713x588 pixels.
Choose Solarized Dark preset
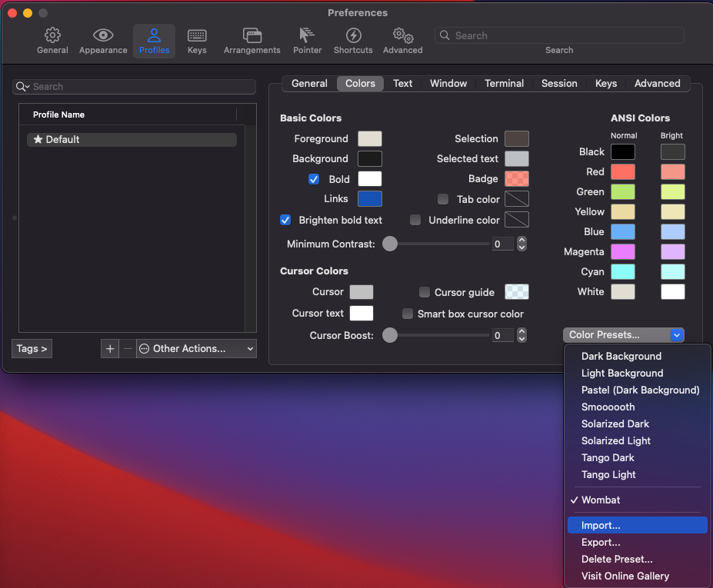coord(637,424)
